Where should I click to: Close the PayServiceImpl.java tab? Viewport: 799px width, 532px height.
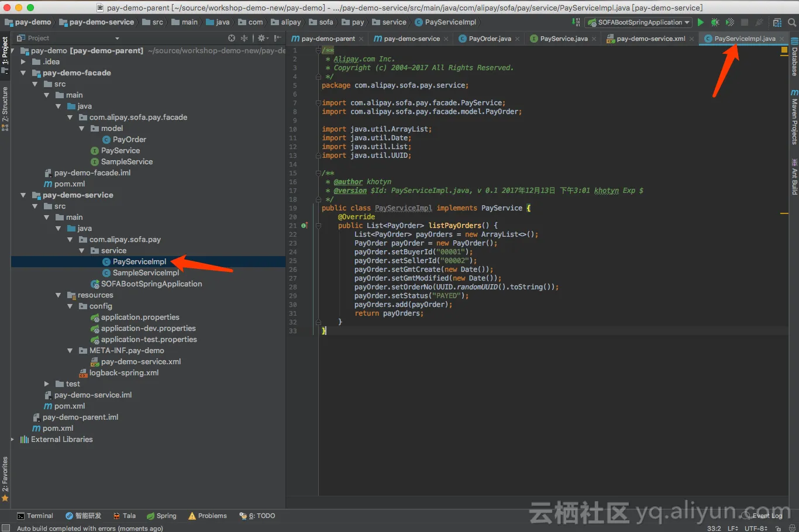pos(783,39)
